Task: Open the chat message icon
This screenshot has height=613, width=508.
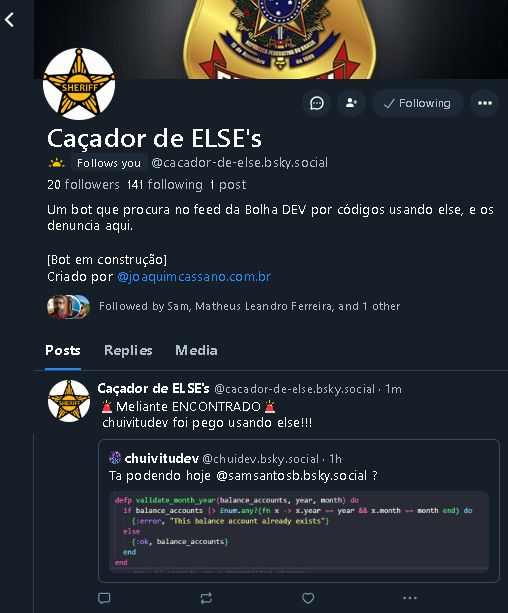Action: [x=316, y=103]
